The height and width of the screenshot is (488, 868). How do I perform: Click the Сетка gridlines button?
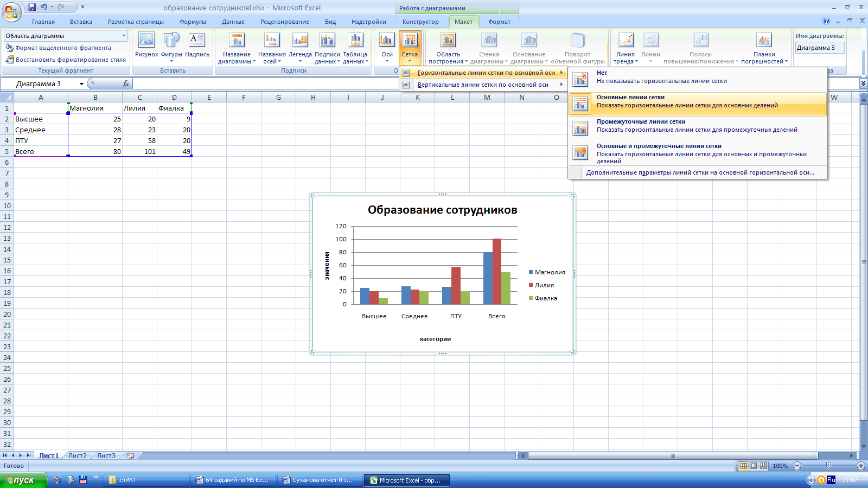coord(410,48)
